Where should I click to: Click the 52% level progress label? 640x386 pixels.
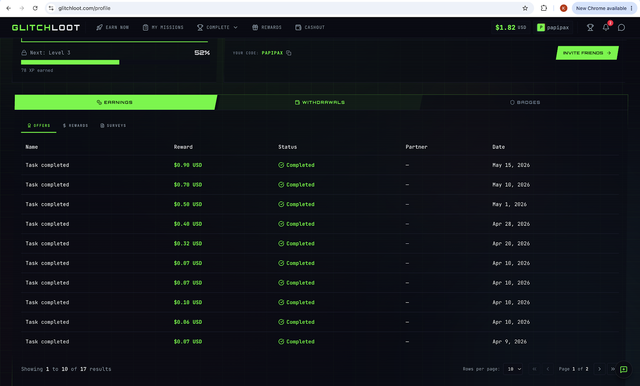click(202, 53)
